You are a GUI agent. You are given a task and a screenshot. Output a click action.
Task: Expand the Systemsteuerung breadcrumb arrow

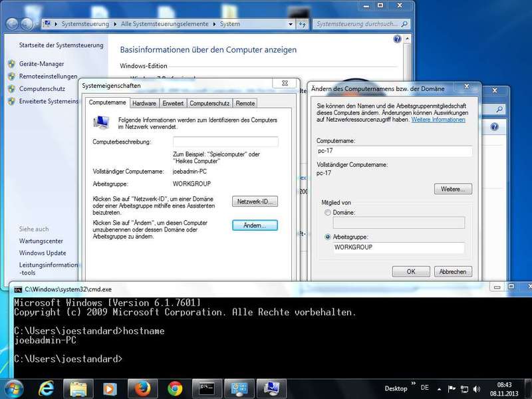(116, 24)
